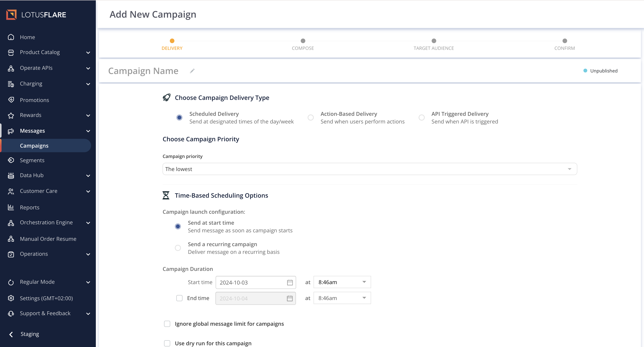Select the Segments icon in the sidebar
Image resolution: width=644 pixels, height=347 pixels.
11,160
